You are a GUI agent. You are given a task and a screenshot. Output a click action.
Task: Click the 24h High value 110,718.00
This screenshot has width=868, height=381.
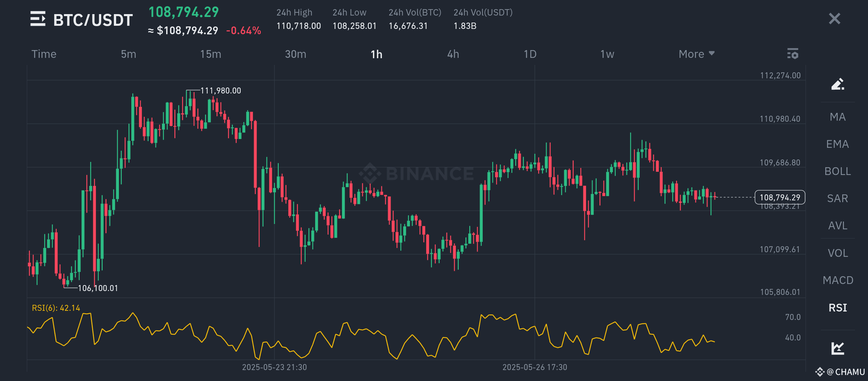(299, 26)
